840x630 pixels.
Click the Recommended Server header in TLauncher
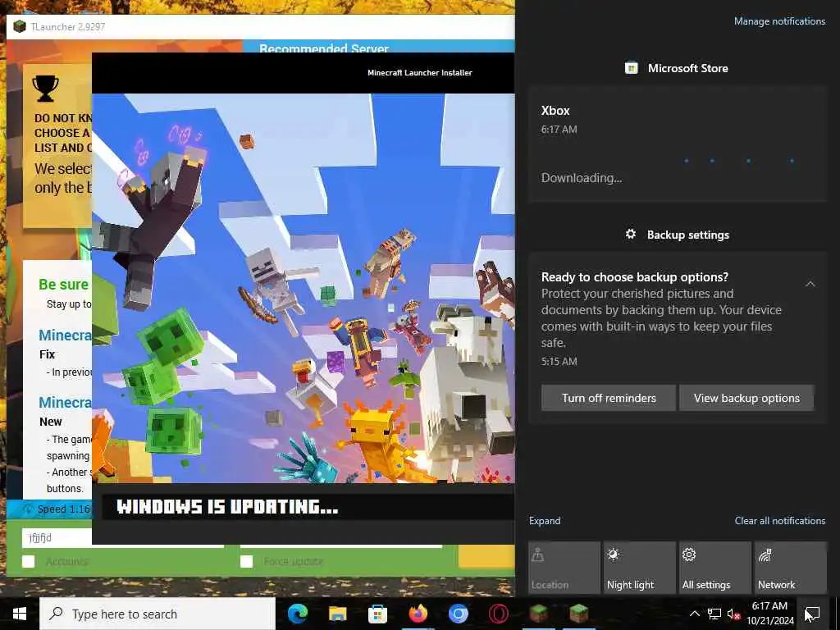tap(323, 48)
